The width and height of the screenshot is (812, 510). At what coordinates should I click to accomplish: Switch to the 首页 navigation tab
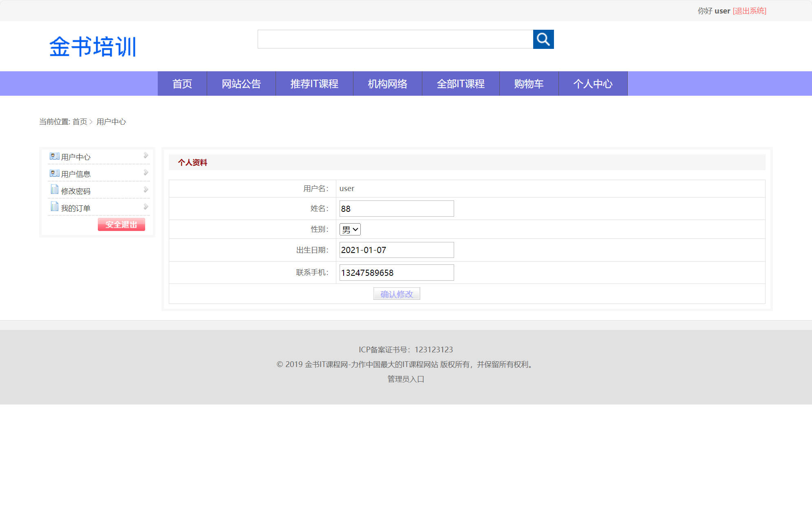coord(182,84)
